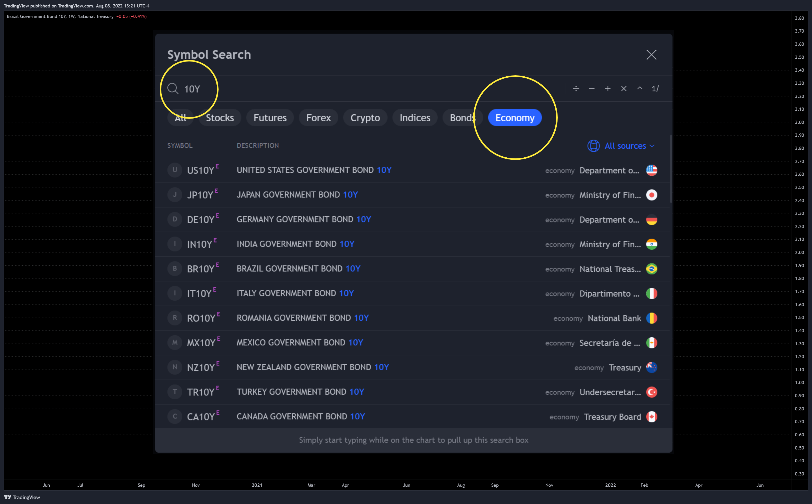Click the 3.00 price axis label

[799, 122]
